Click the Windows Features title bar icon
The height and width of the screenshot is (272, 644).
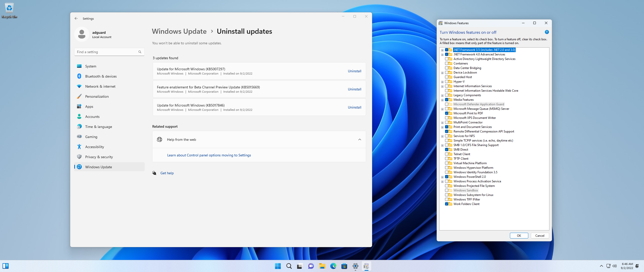440,23
